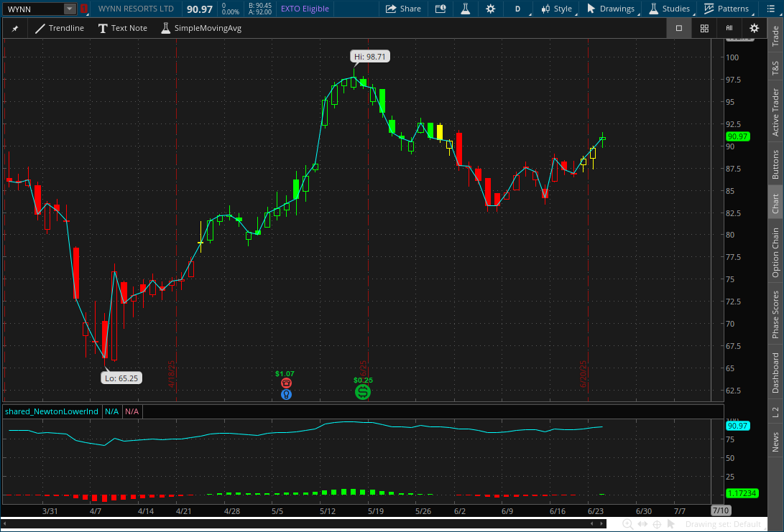Open the Studies menu
The width and height of the screenshot is (784, 532).
click(x=670, y=9)
